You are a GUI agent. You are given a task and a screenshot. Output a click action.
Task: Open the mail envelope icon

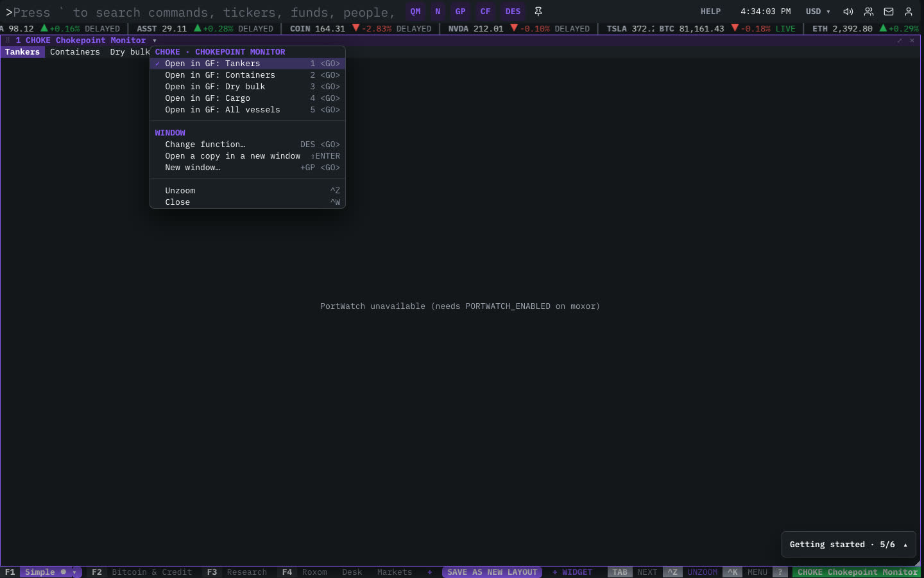coord(889,12)
